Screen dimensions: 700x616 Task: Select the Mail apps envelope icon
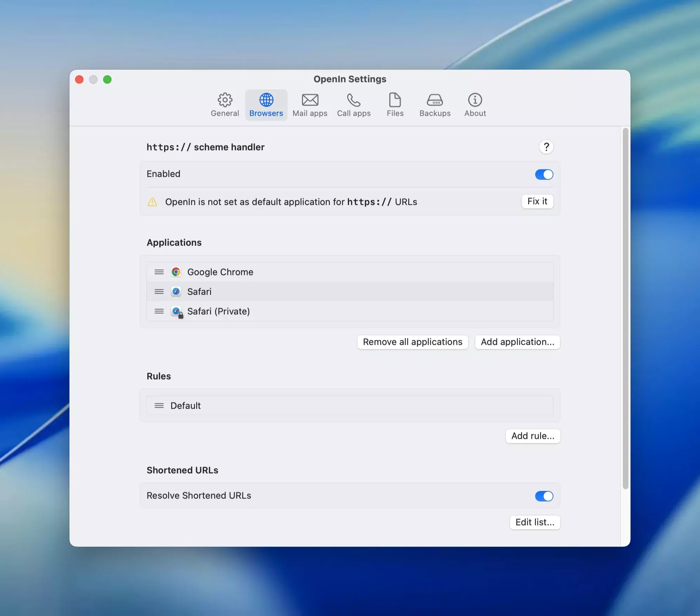click(310, 100)
